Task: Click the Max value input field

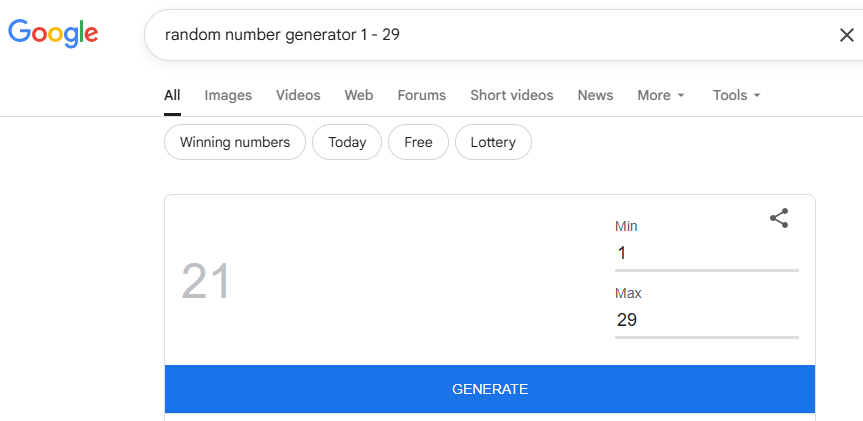Action: (706, 320)
